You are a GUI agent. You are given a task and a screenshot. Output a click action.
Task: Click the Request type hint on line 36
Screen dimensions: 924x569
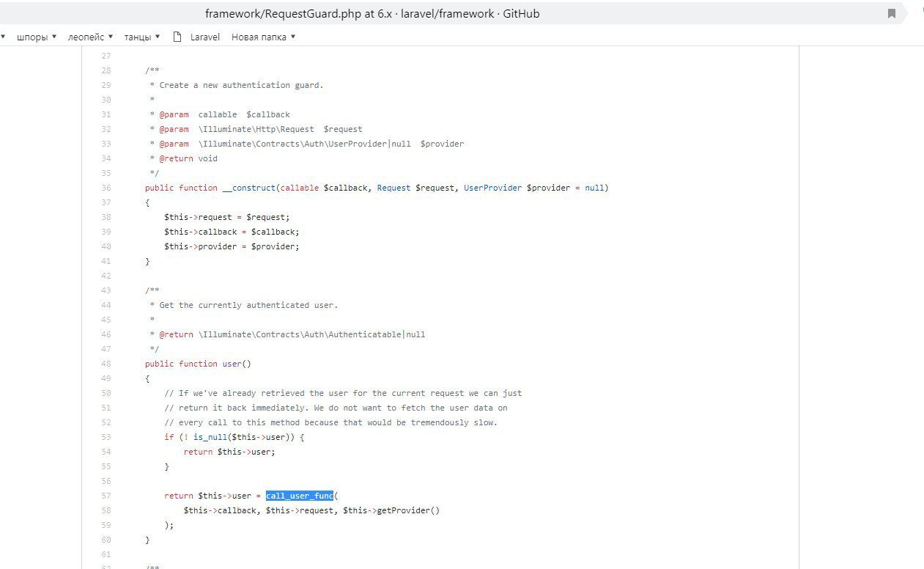point(393,188)
